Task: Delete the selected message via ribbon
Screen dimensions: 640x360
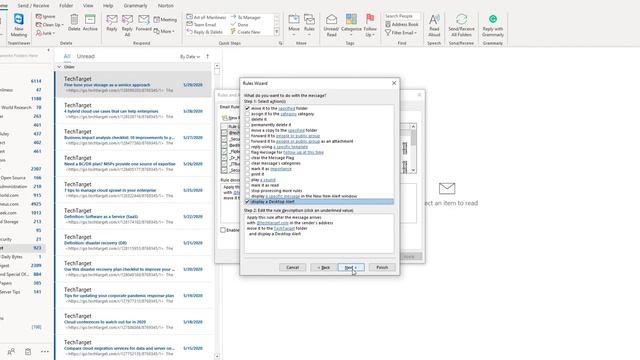Action: [x=74, y=23]
